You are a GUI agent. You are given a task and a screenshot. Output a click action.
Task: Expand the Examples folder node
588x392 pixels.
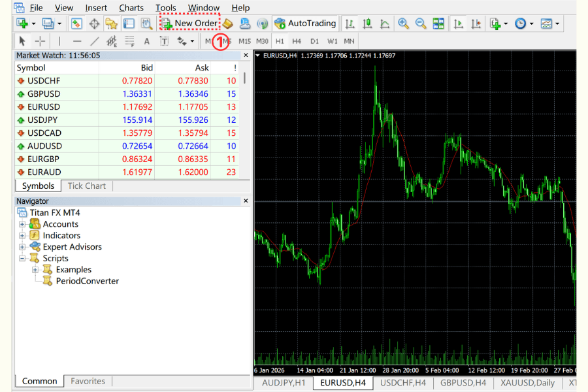pyautogui.click(x=35, y=270)
